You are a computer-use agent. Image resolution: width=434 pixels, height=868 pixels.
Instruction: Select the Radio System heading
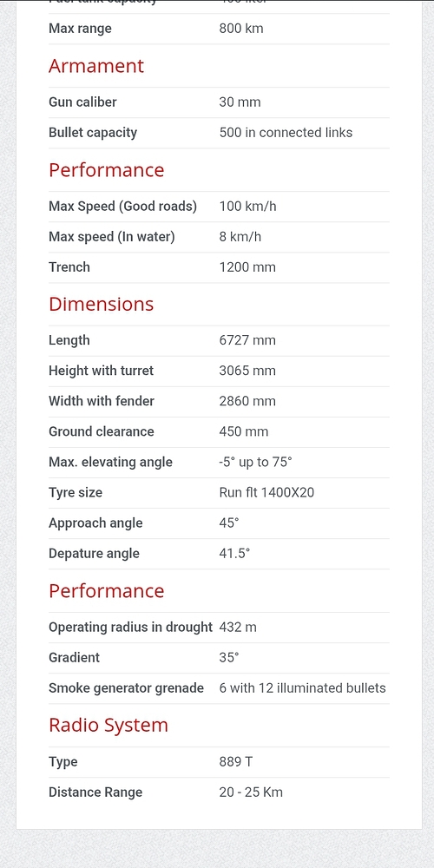(108, 725)
